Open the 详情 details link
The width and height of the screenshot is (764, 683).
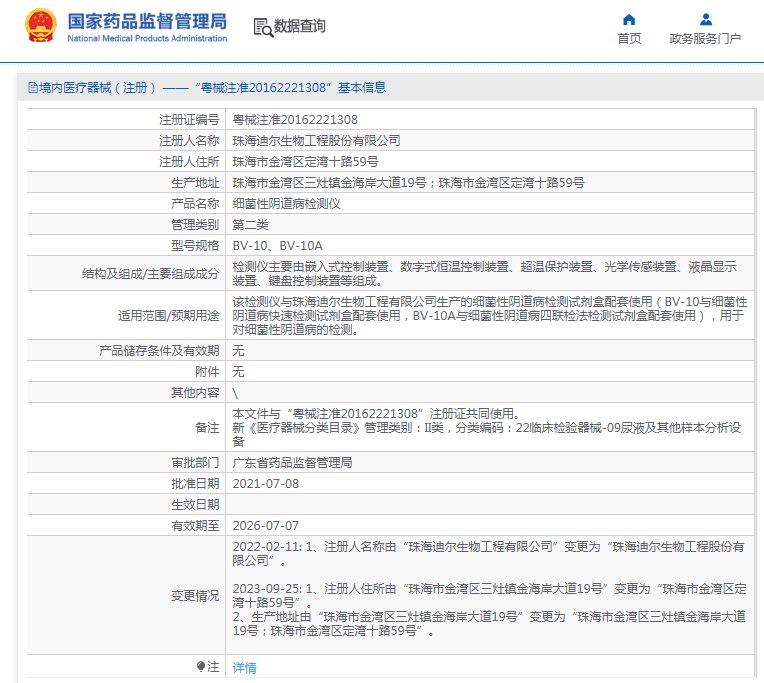pyautogui.click(x=245, y=667)
